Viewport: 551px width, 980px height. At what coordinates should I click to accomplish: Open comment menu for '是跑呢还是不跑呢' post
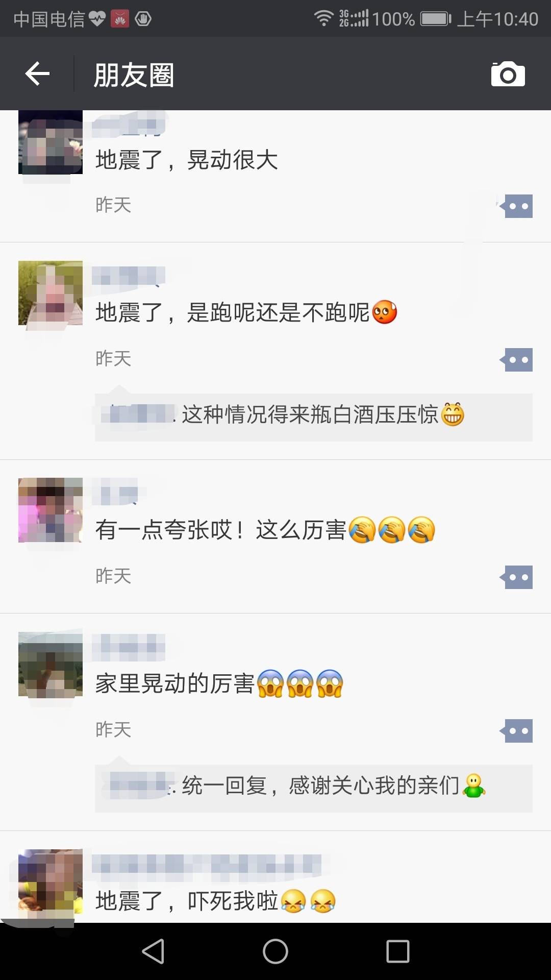[x=516, y=360]
